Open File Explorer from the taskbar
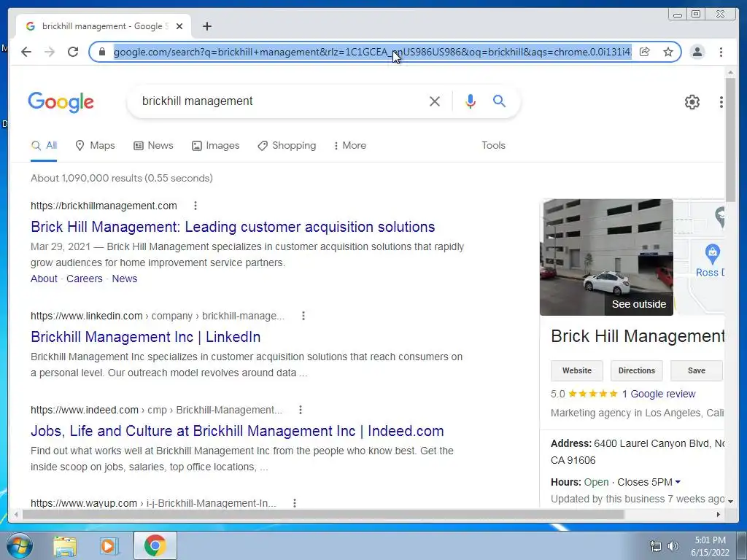Image resolution: width=747 pixels, height=560 pixels. [65, 546]
